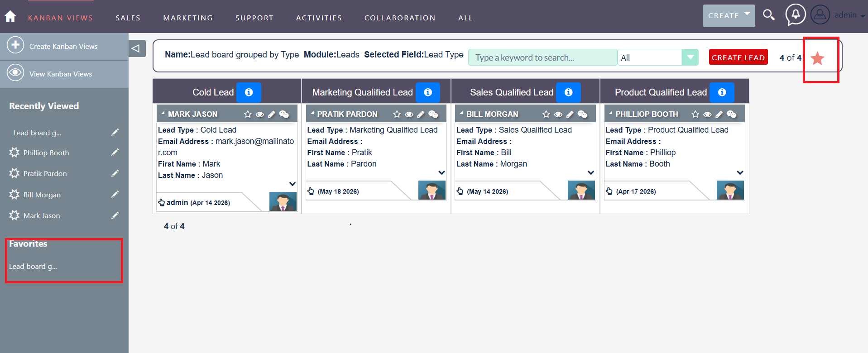868x353 pixels.
Task: Click the Cold Lead column info icon
Action: pyautogui.click(x=249, y=92)
